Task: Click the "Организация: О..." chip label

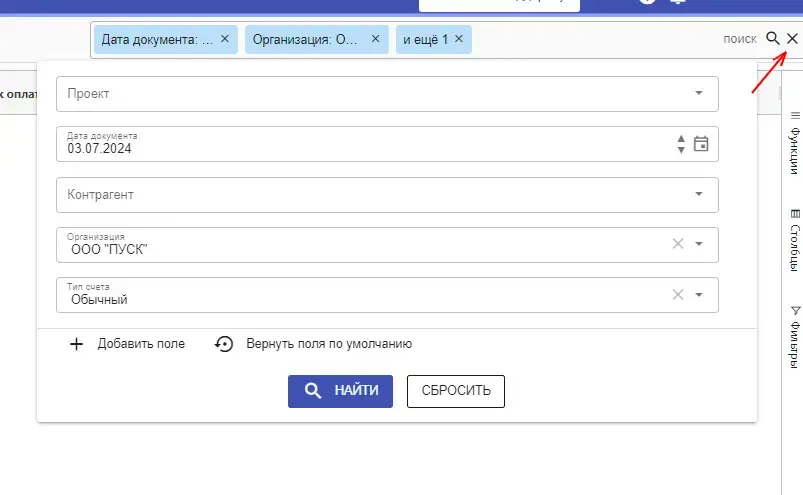Action: (305, 39)
